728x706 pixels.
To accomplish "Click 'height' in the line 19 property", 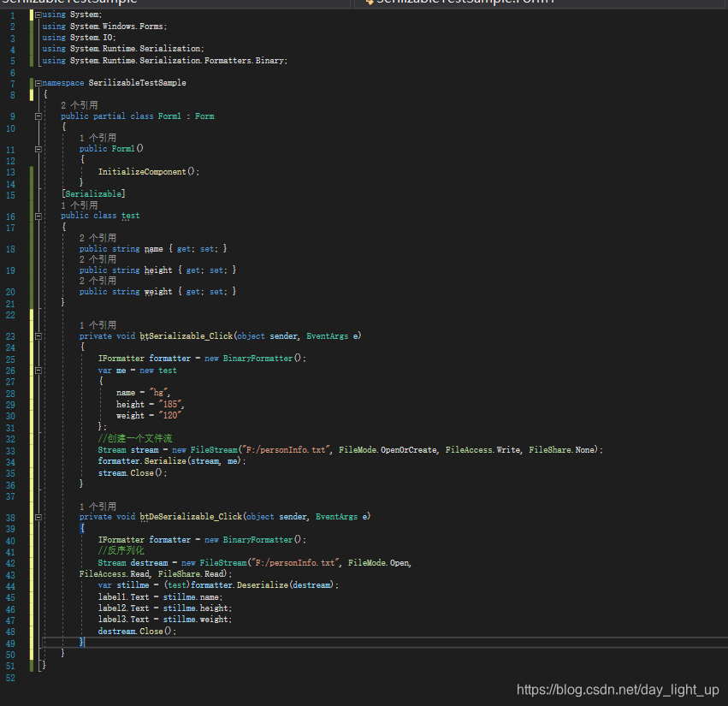I will coord(158,270).
